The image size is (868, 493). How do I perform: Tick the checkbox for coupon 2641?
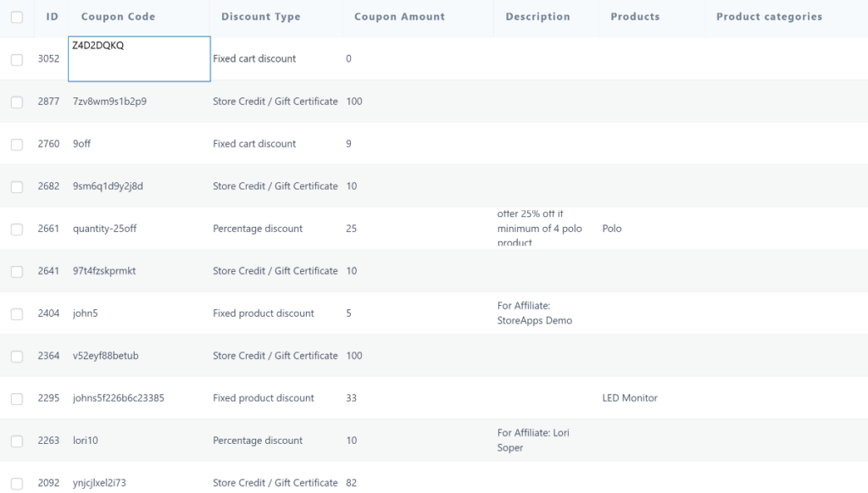[16, 270]
